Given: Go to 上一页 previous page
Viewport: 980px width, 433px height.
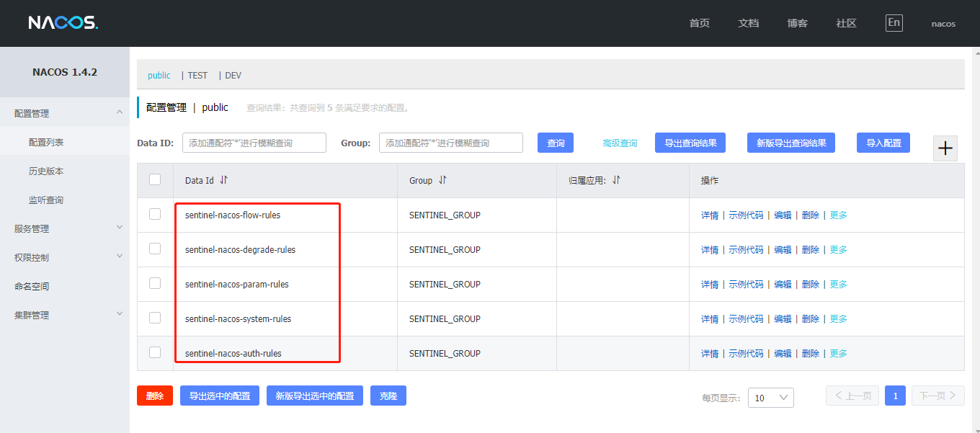Looking at the screenshot, I should 852,396.
